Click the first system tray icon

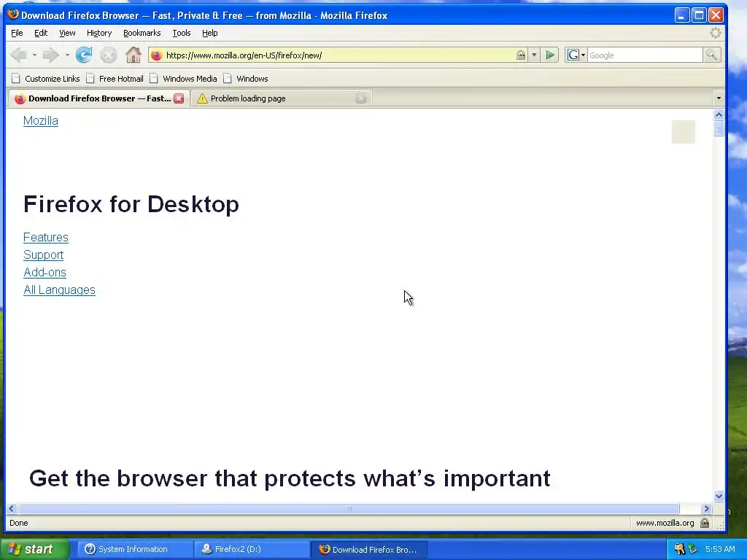pyautogui.click(x=679, y=549)
